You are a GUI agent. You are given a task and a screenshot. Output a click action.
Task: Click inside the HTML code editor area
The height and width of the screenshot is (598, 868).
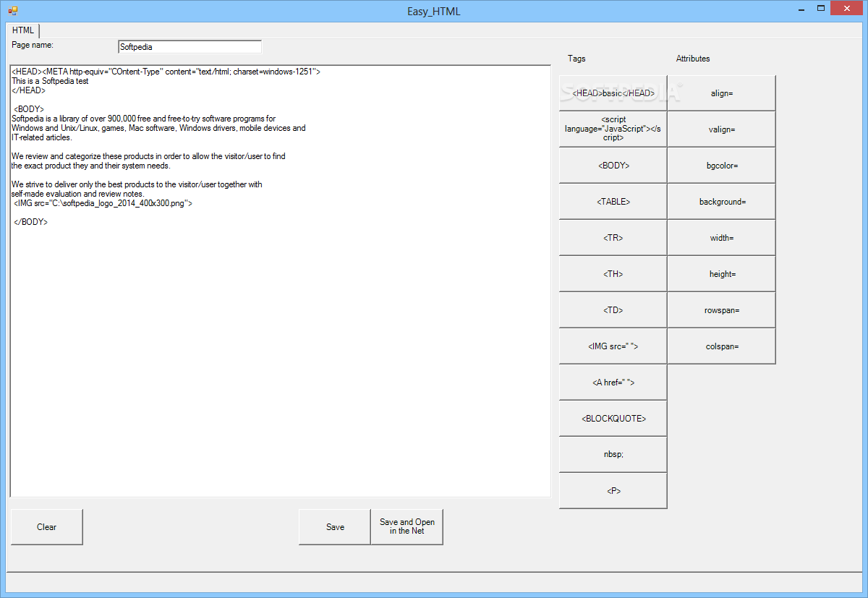280,281
